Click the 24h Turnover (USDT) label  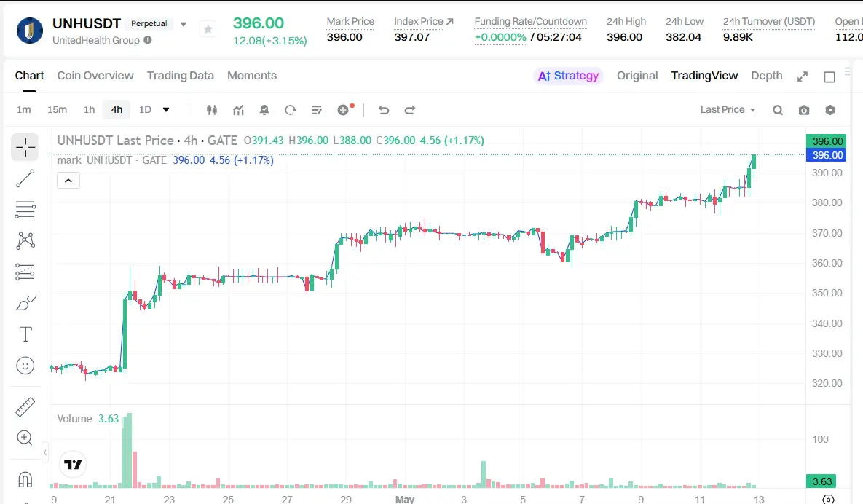point(769,21)
